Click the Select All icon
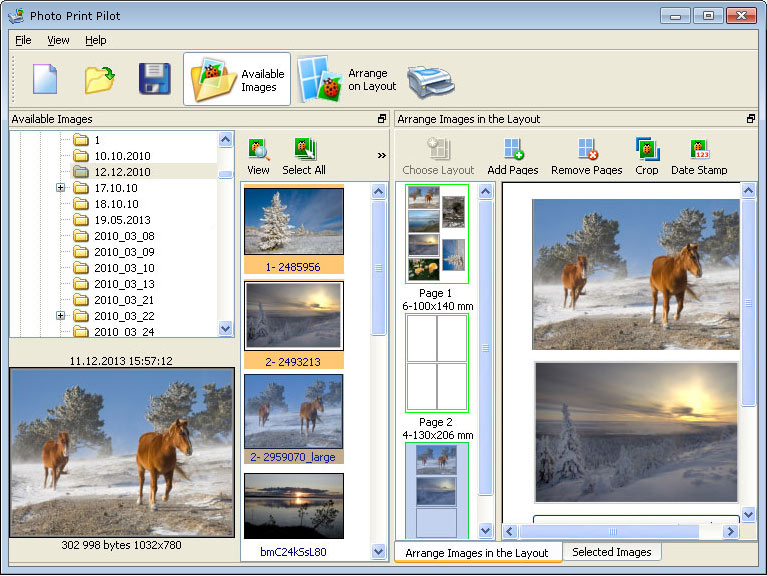This screenshot has width=767, height=576. [x=304, y=157]
